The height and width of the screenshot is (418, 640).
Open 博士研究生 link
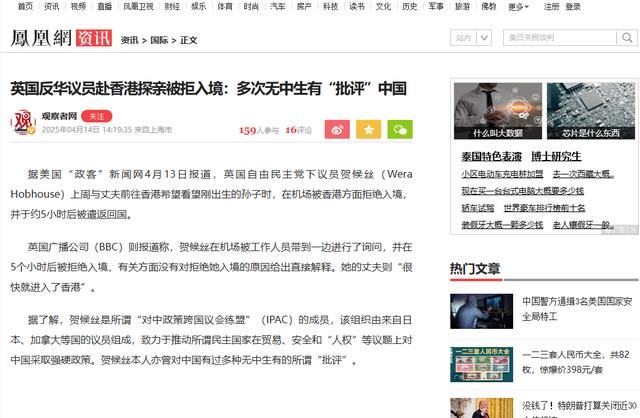pyautogui.click(x=556, y=156)
